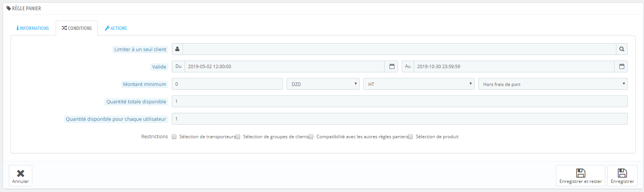
Task: Open the DZD currency dropdown
Action: point(323,84)
